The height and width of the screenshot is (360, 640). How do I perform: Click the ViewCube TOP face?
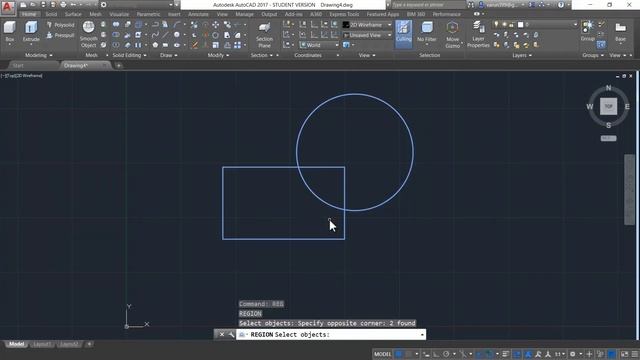(x=608, y=107)
